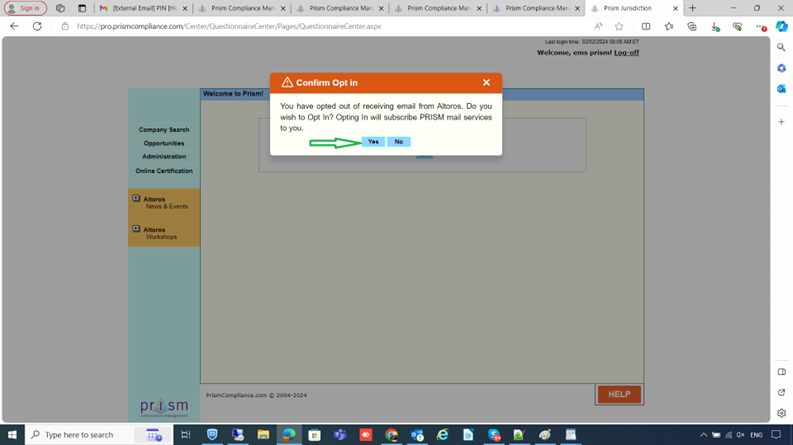Screen dimensions: 793x445
Task: Switch to the External Email Gmail tab
Action: click(x=140, y=8)
